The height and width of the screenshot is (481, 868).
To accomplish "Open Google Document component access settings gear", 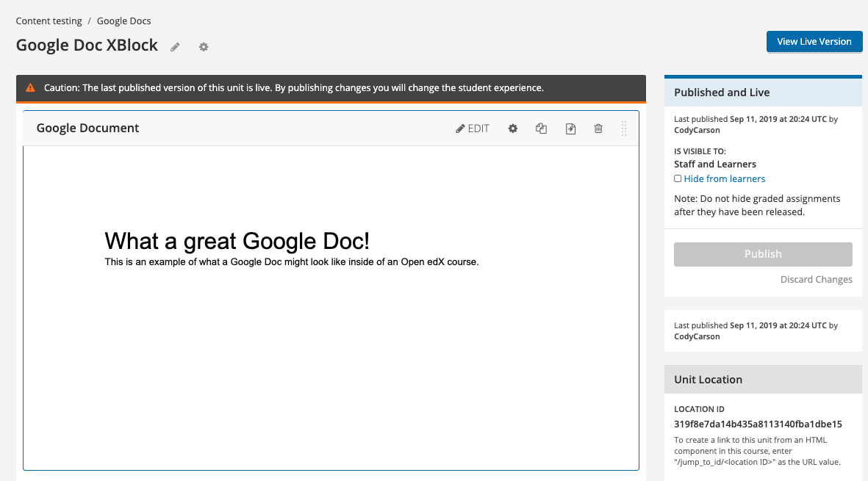I will 513,129.
